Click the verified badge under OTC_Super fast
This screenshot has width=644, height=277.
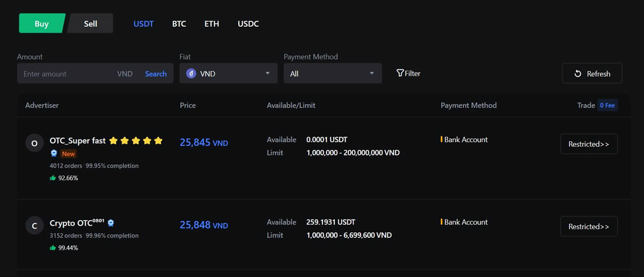(x=54, y=154)
